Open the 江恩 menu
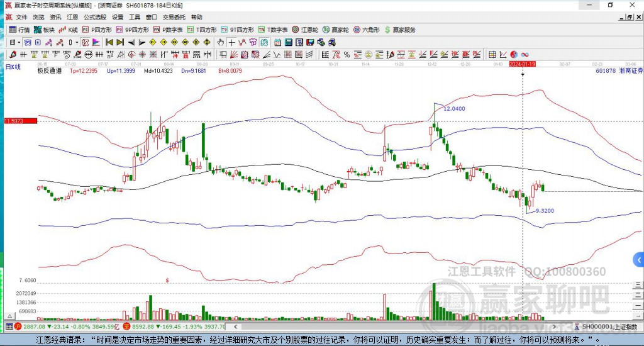Screen dimensions: 644x346 coord(72,17)
